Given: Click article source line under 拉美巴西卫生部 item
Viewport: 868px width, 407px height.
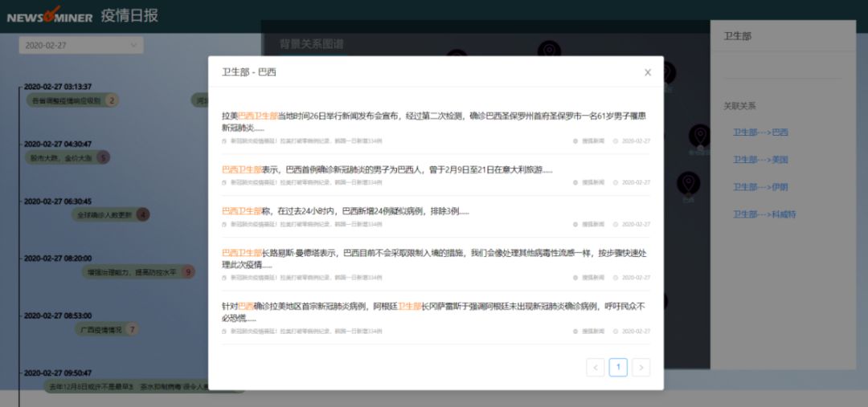Looking at the screenshot, I should point(302,141).
